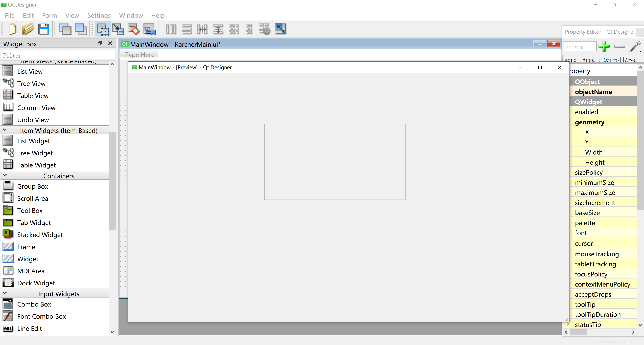Activate Edit Tab Order mode icon
This screenshot has height=345, width=644.
[150, 29]
